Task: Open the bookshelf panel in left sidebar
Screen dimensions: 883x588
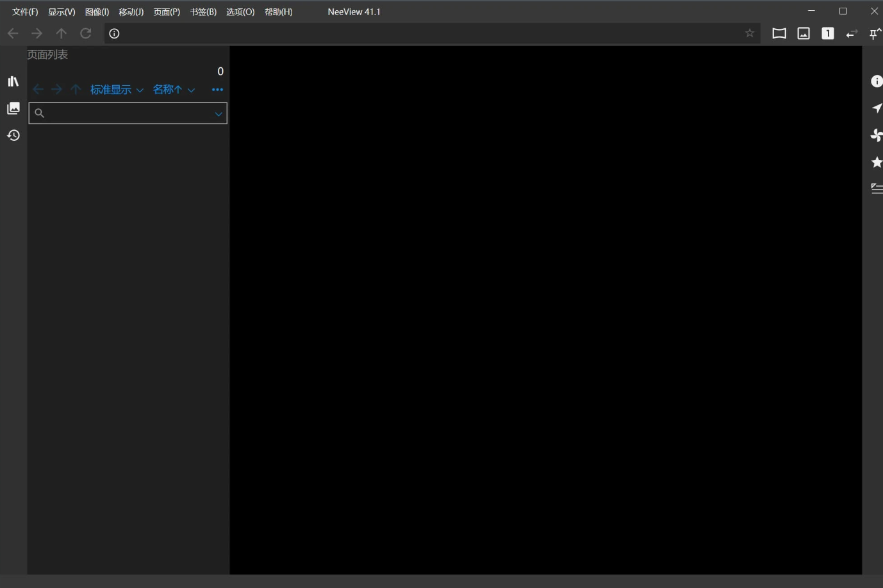Action: tap(13, 81)
